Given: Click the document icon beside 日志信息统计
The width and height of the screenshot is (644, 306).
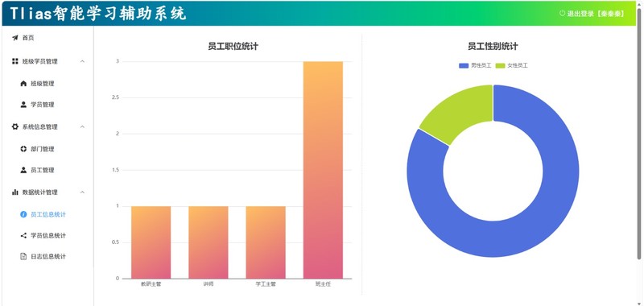Looking at the screenshot, I should coord(23,256).
